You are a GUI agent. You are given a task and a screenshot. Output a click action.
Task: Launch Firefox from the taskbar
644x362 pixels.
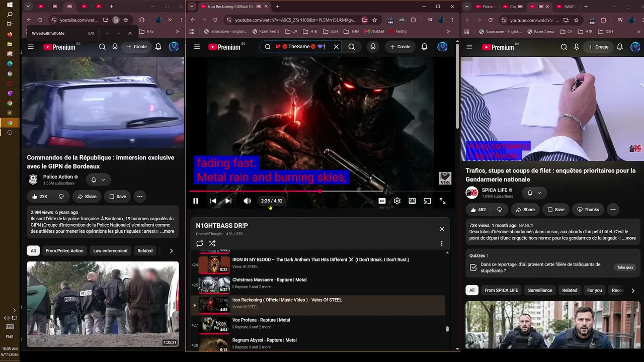(x=10, y=34)
